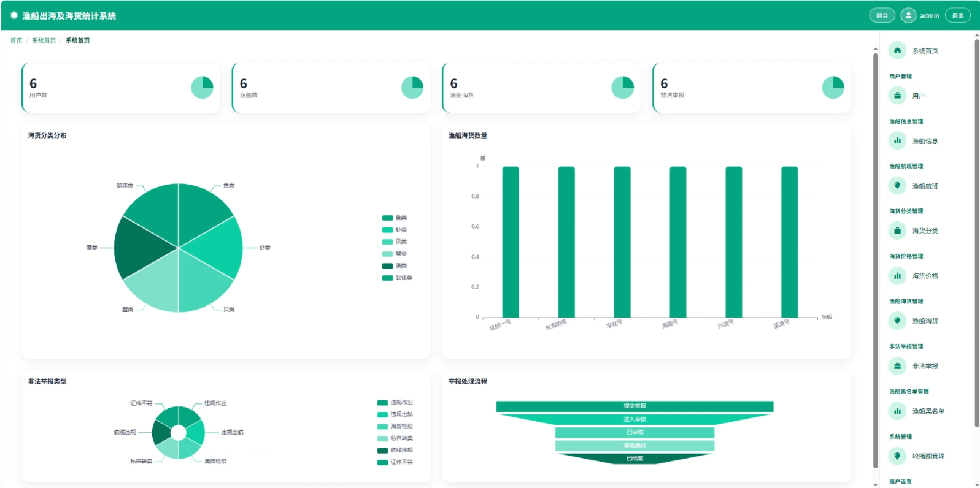Click the 东海明珠 axis label
Screen dimensions: 980x488
tap(556, 325)
